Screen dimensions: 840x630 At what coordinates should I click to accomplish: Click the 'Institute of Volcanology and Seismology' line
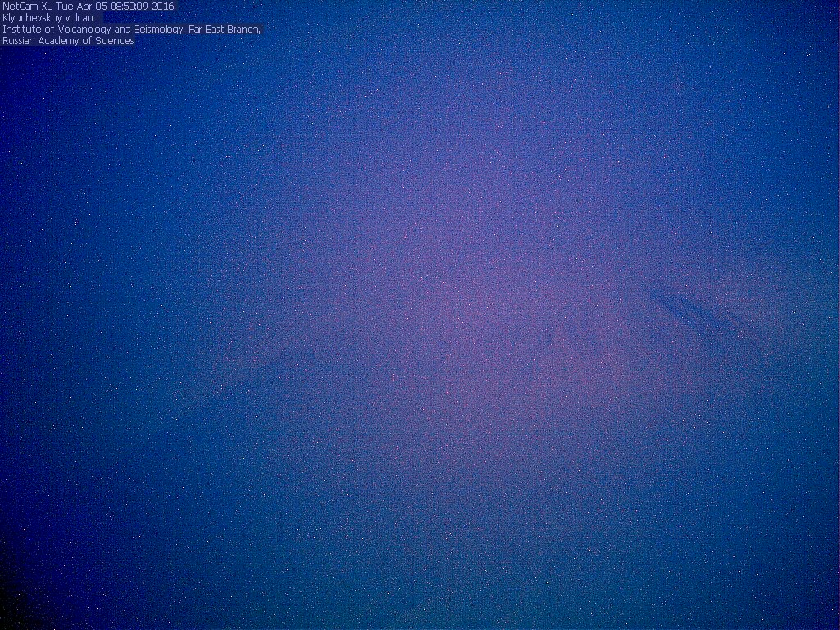tap(131, 30)
